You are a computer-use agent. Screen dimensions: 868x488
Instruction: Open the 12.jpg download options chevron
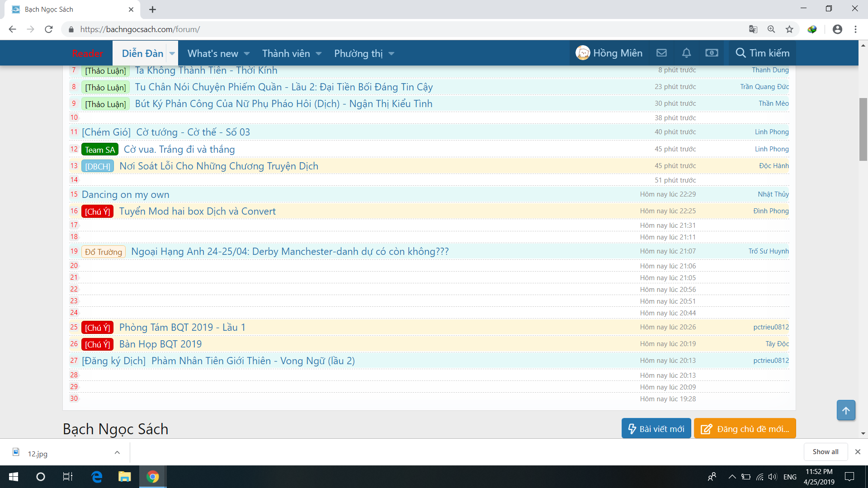point(117,452)
